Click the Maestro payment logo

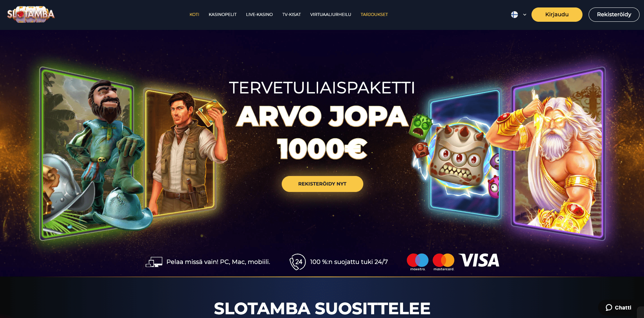click(418, 262)
